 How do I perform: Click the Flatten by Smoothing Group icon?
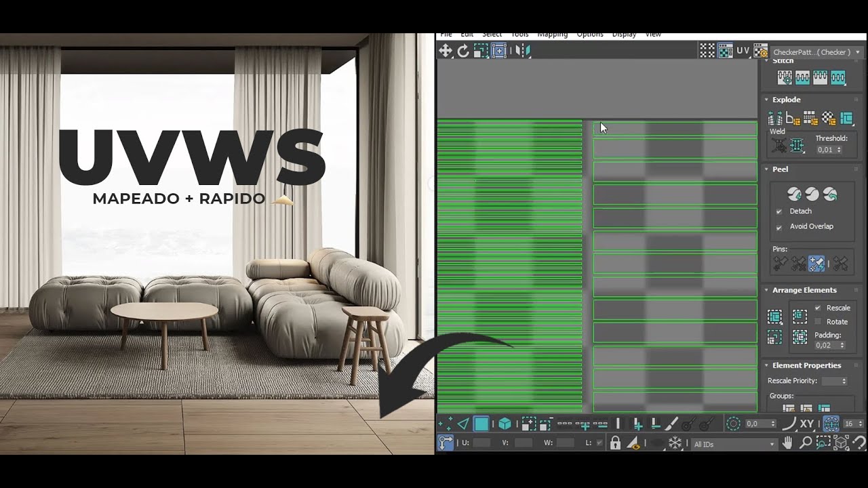tap(810, 119)
